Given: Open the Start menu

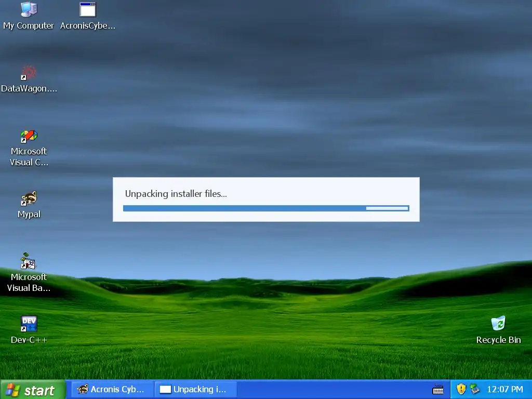Looking at the screenshot, I should pos(33,390).
